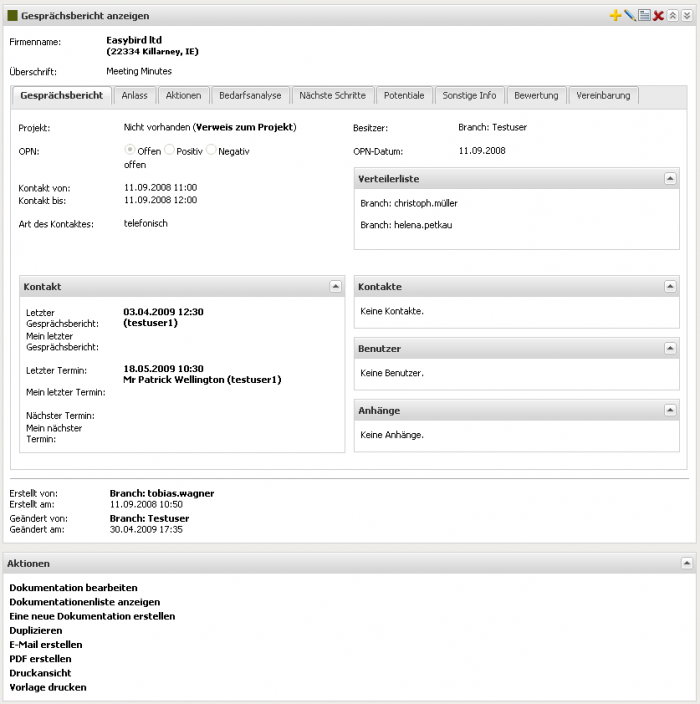Click the double-down arrow expand icon
The height and width of the screenshot is (704, 700).
[686, 16]
